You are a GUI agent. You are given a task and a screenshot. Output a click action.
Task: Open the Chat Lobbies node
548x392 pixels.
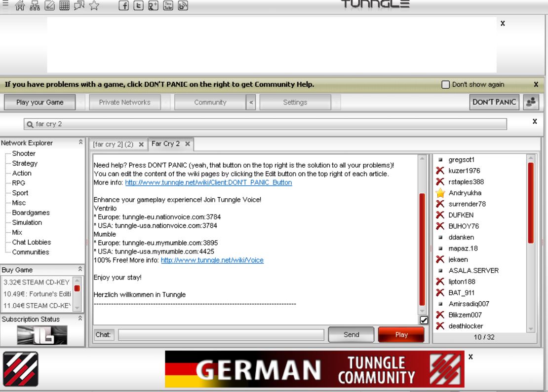pos(32,242)
